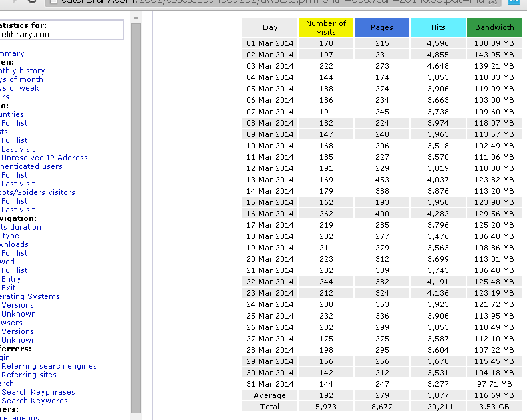
Task: Open the Search Keywords link
Action: pyautogui.click(x=35, y=401)
